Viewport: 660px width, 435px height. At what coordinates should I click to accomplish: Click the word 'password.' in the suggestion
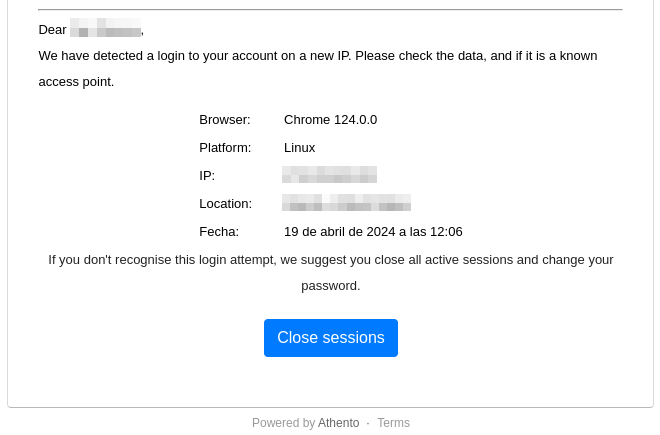click(x=330, y=286)
